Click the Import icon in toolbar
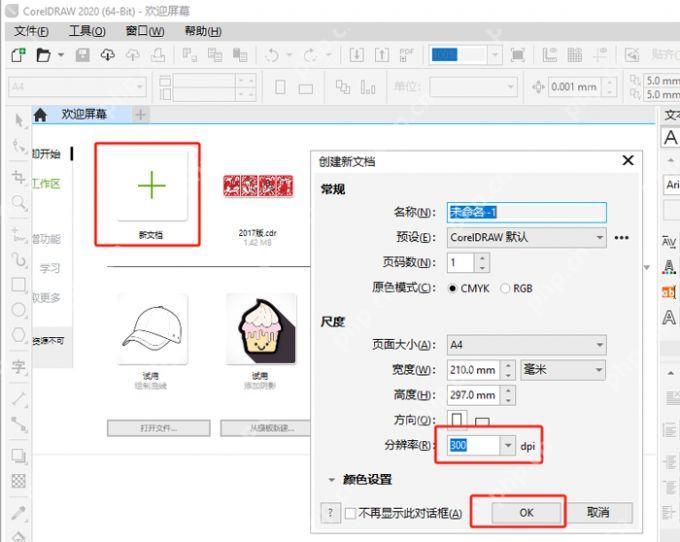 tap(356, 55)
